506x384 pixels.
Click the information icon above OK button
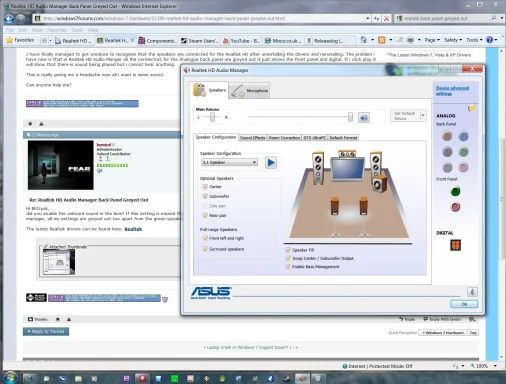[x=472, y=292]
